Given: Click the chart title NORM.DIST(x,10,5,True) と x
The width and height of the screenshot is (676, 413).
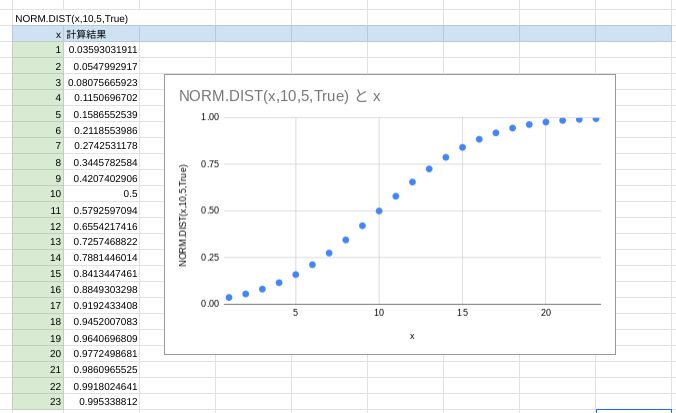Looking at the screenshot, I should tap(279, 96).
